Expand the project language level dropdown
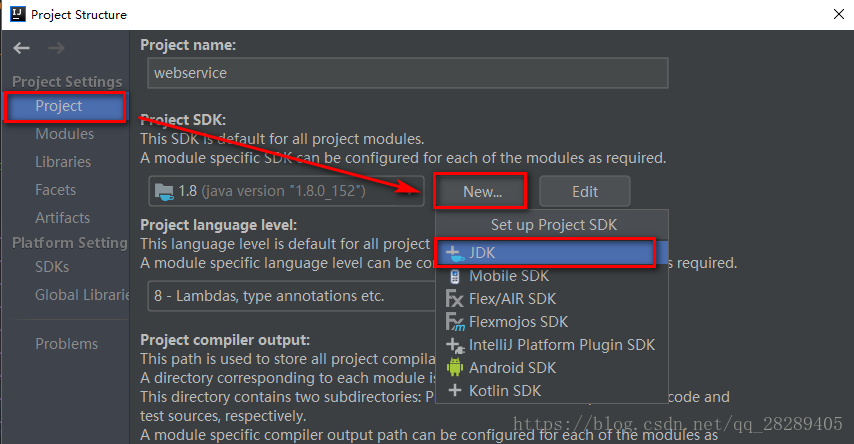This screenshot has width=854, height=444. click(x=291, y=296)
